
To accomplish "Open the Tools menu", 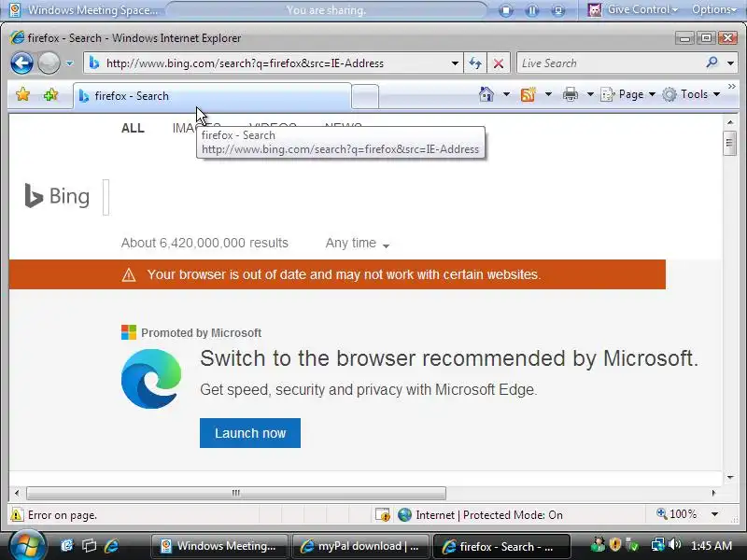I will tap(691, 94).
